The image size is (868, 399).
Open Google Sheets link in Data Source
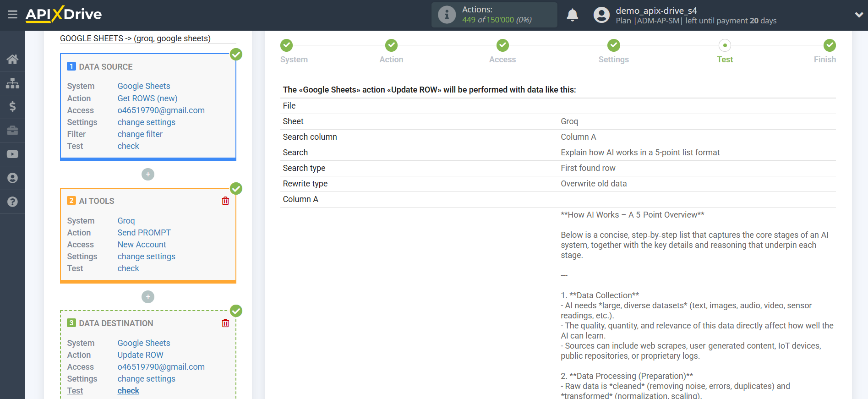pyautogui.click(x=144, y=86)
